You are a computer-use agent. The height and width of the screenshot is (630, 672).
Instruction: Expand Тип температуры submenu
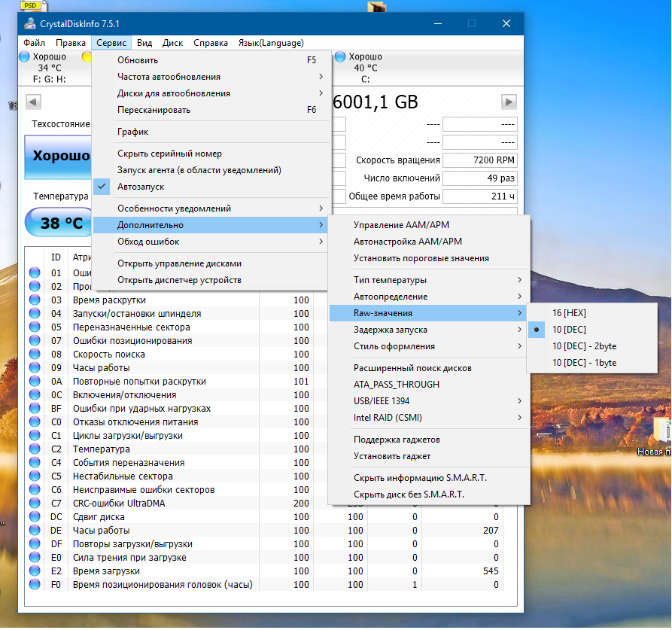click(429, 280)
